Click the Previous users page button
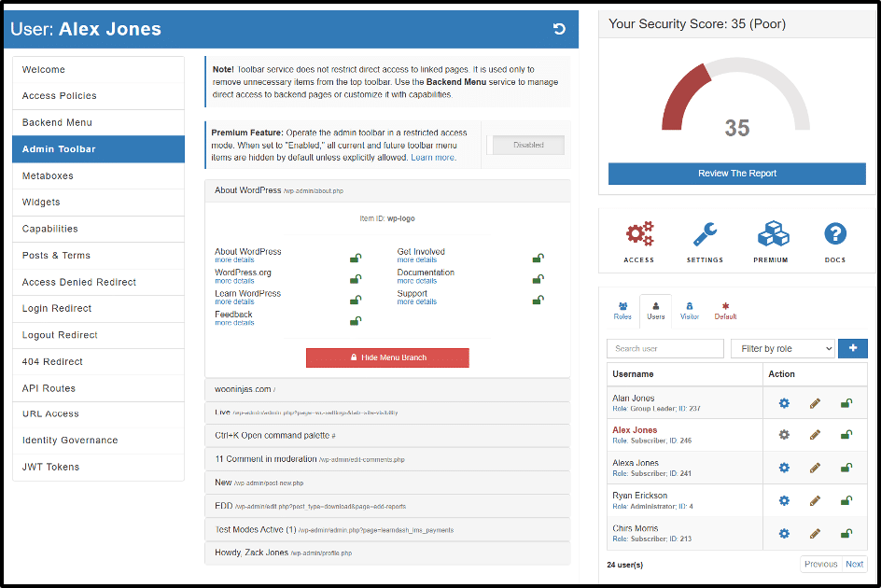Image resolution: width=881 pixels, height=588 pixels. (821, 564)
